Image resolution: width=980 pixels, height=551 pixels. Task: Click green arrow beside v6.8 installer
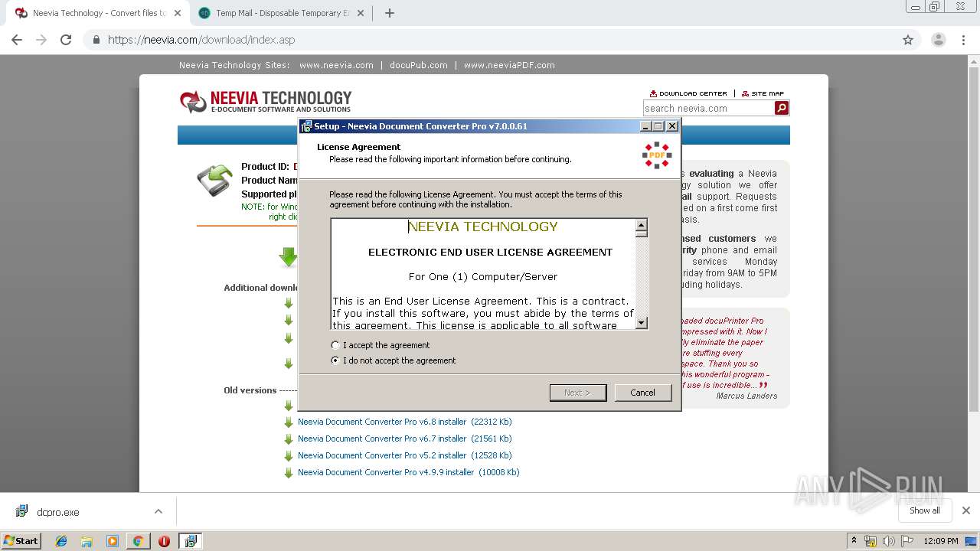[x=289, y=422]
